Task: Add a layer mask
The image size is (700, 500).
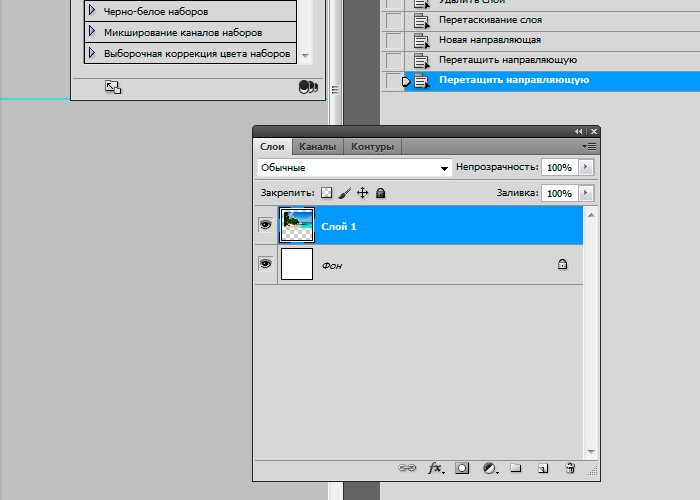Action: [462, 467]
